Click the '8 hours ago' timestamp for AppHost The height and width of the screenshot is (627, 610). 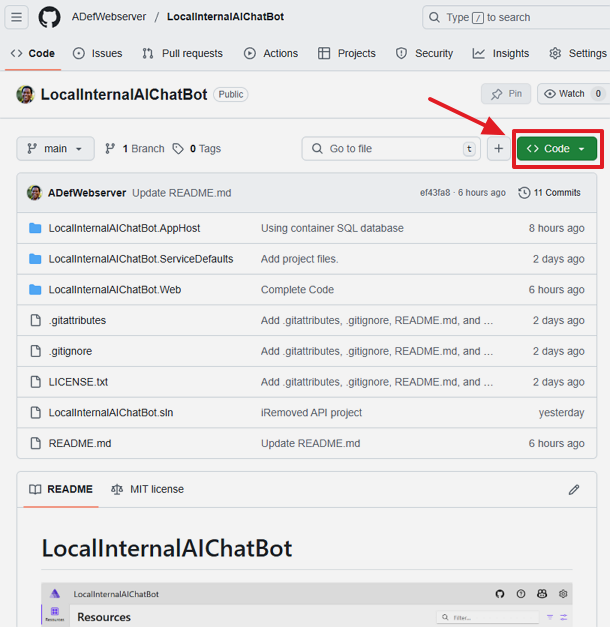click(556, 228)
